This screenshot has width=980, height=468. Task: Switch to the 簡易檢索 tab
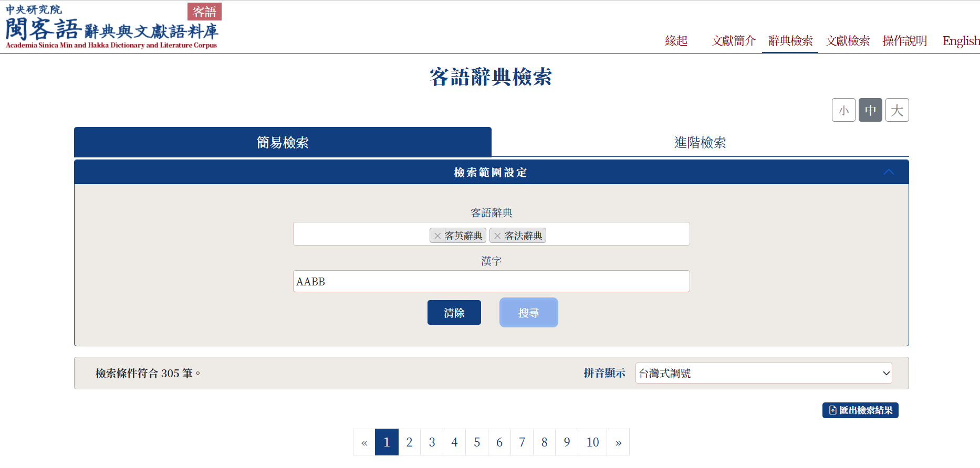point(283,142)
